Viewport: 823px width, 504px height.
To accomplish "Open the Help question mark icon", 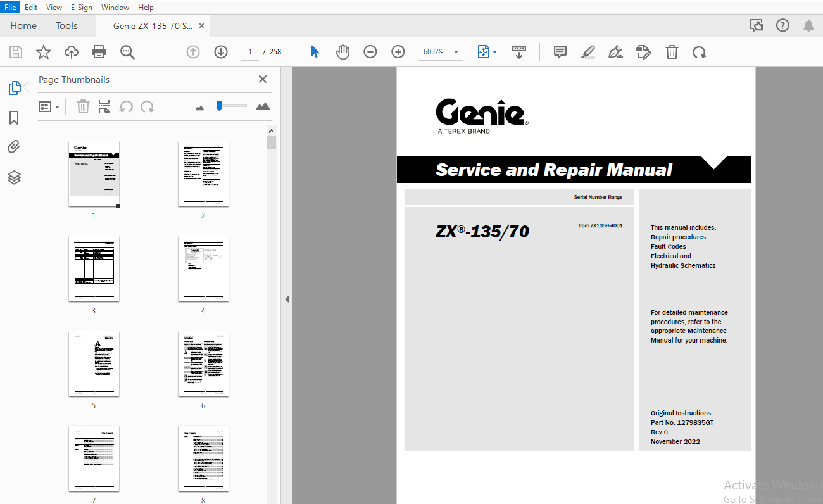I will click(782, 25).
